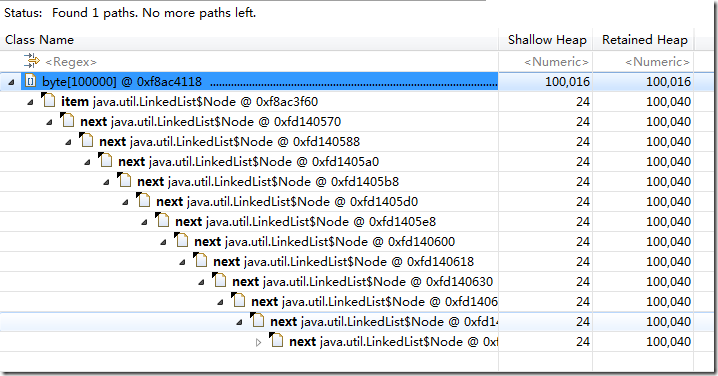Sort by the Shallow Heap column header
Image resolution: width=718 pixels, height=376 pixels.
(x=546, y=40)
